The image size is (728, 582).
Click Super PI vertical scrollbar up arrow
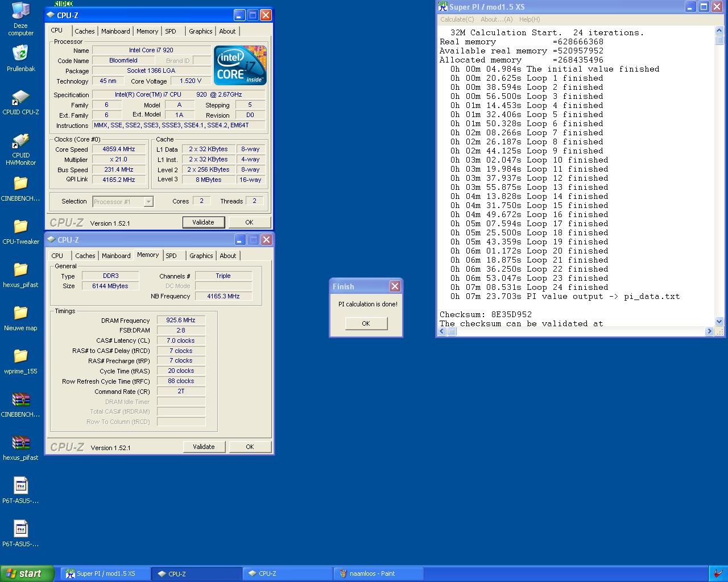(719, 30)
